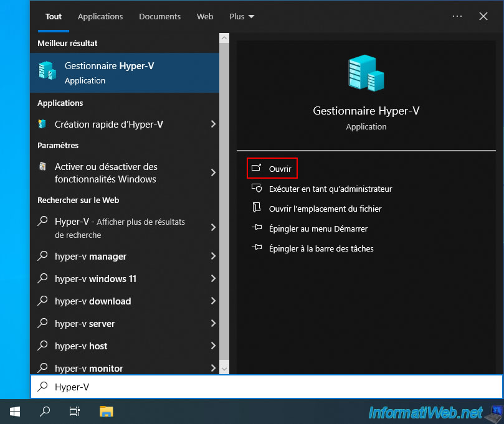The height and width of the screenshot is (424, 504).
Task: Expand chevron for hyper-v download
Action: [213, 301]
